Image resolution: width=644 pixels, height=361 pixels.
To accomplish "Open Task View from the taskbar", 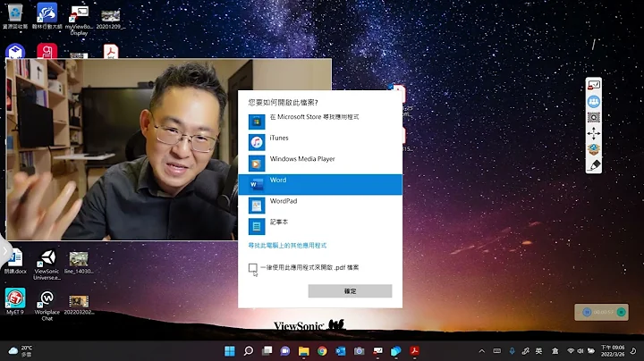I will click(267, 351).
